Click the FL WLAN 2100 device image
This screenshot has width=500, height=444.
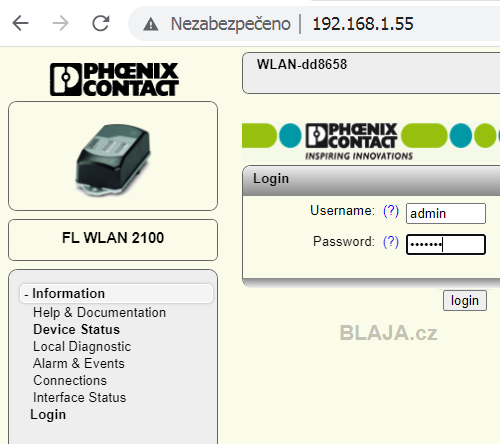click(x=113, y=159)
